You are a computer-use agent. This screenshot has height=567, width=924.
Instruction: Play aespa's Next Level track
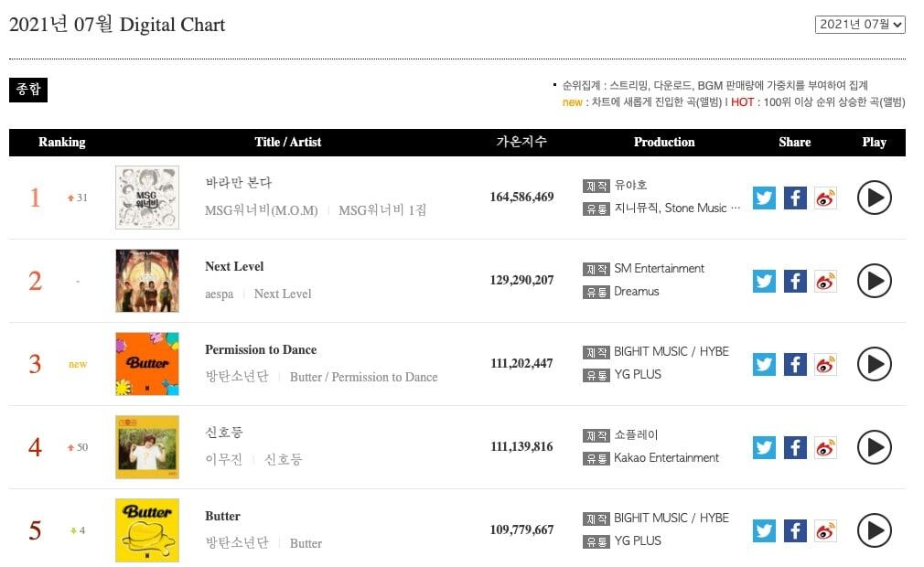874,281
